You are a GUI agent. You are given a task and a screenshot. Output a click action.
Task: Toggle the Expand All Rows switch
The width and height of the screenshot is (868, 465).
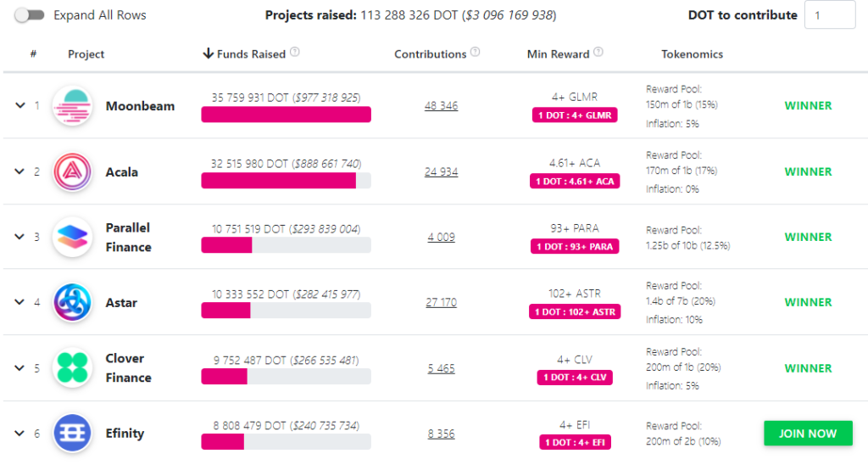pos(29,15)
